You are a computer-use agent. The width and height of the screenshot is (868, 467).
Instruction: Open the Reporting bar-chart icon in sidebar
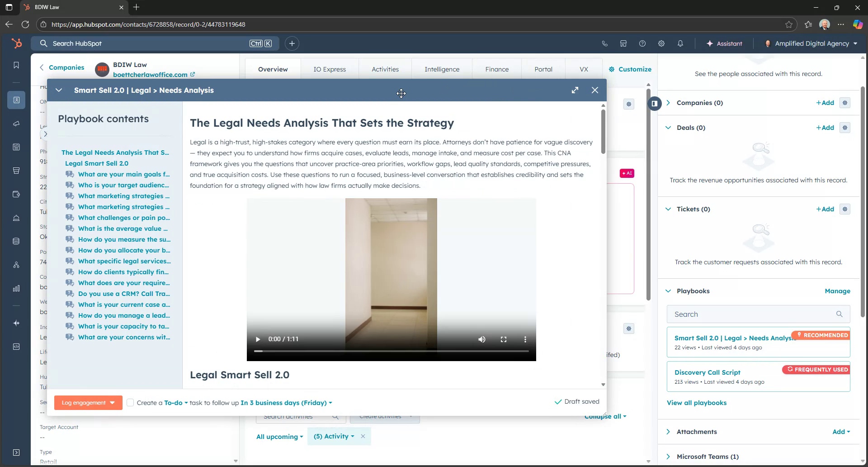[16, 288]
